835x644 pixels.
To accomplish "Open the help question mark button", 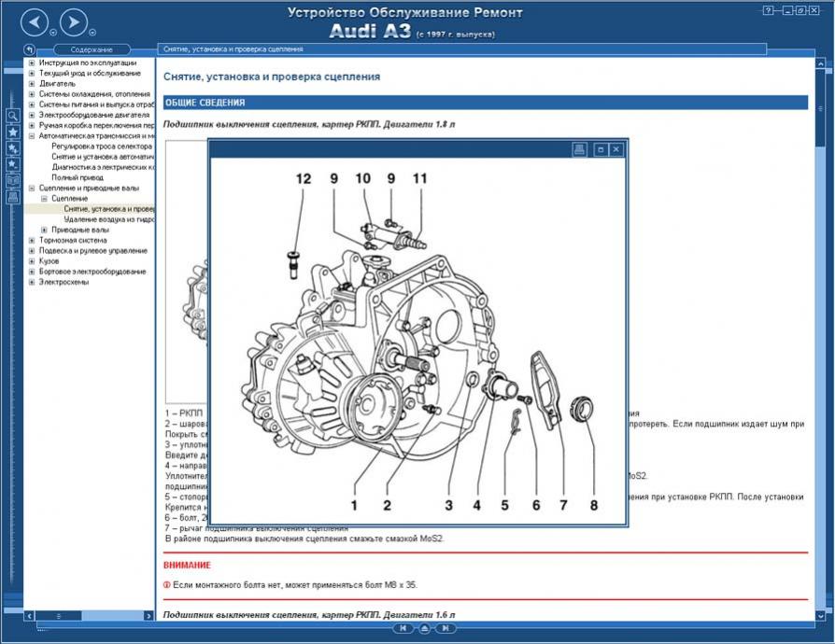I will tap(768, 10).
